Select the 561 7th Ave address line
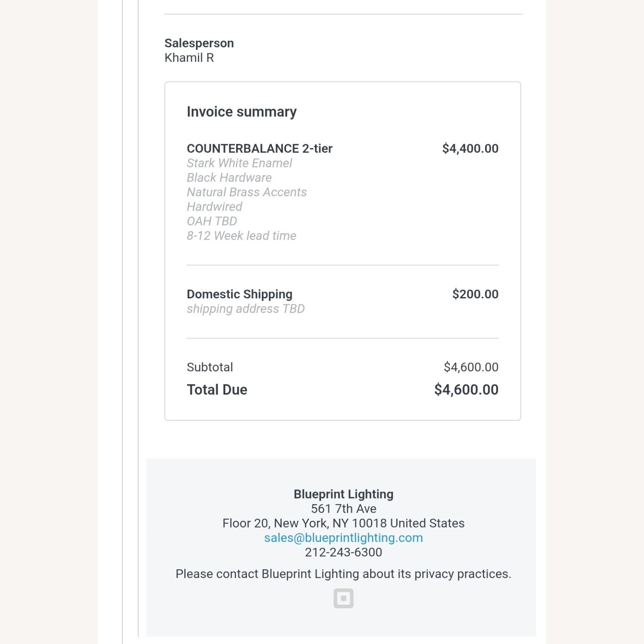Image resolution: width=644 pixels, height=644 pixels. point(343,509)
